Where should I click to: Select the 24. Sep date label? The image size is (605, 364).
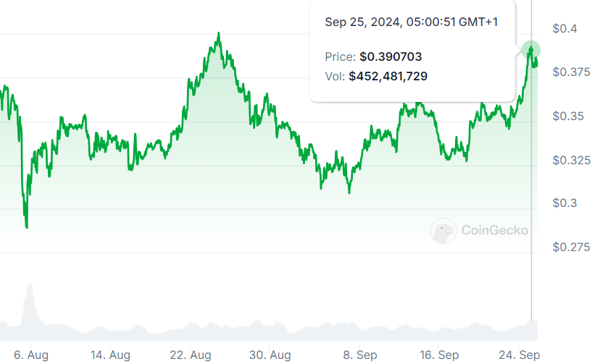[519, 355]
